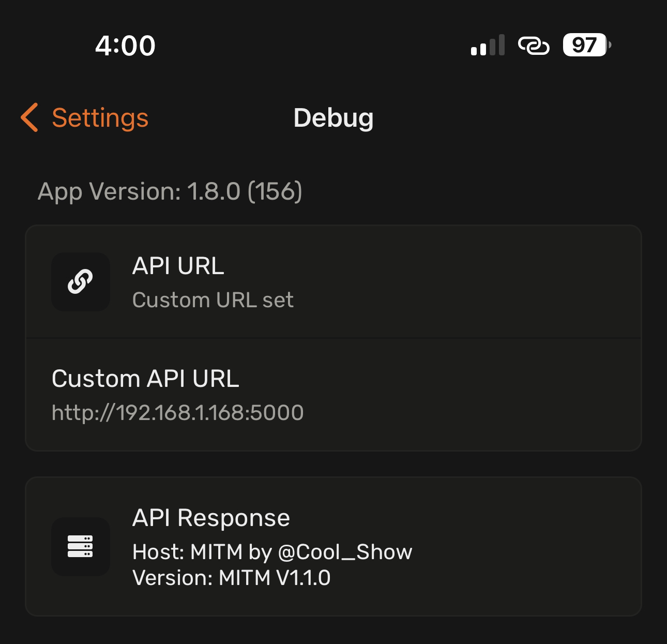Enable the API URL override setting
The width and height of the screenshot is (667, 644).
click(x=333, y=281)
